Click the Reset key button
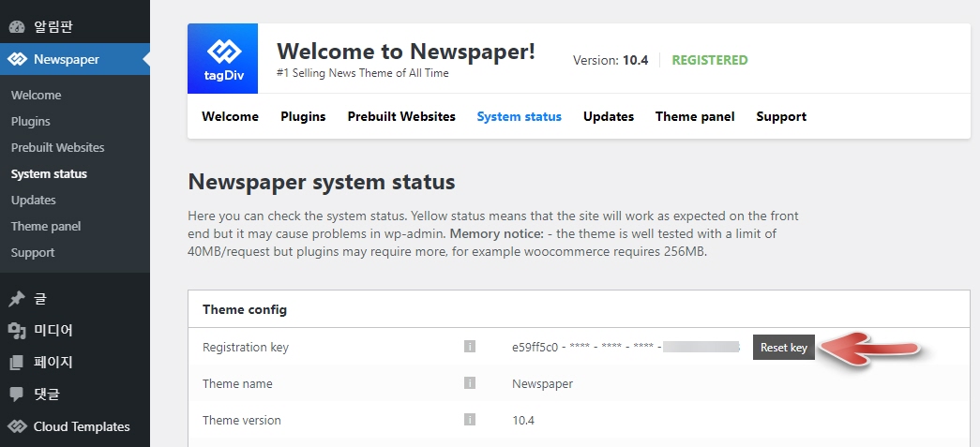This screenshot has width=980, height=447. pos(784,347)
